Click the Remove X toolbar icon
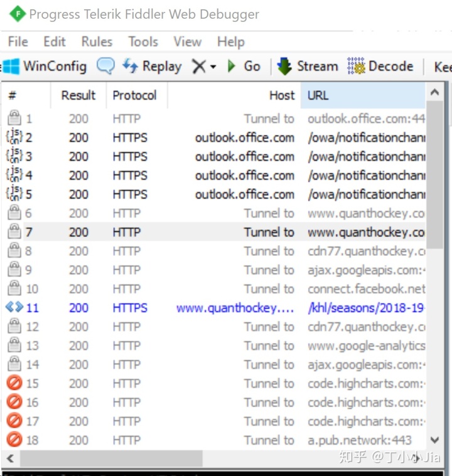Image resolution: width=452 pixels, height=476 pixels. pos(199,66)
